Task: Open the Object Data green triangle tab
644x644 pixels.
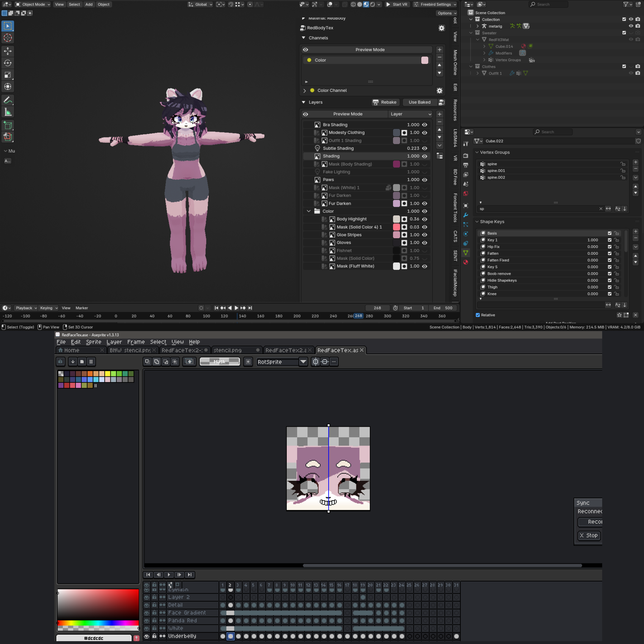Action: [x=466, y=253]
